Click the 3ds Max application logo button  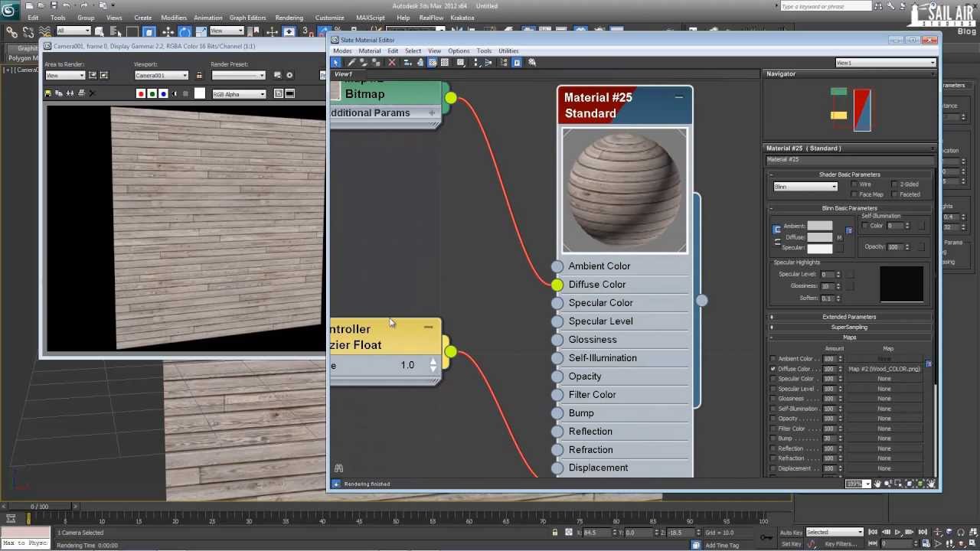(x=10, y=10)
